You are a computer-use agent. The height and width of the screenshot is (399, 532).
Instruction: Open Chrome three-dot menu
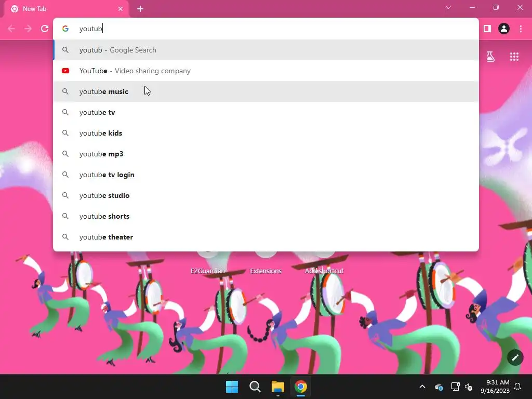pos(521,29)
